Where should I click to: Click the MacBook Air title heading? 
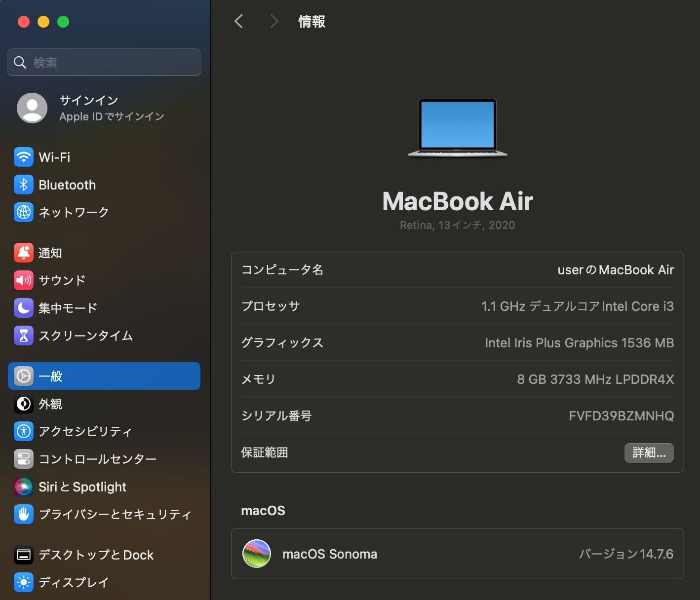pos(458,201)
